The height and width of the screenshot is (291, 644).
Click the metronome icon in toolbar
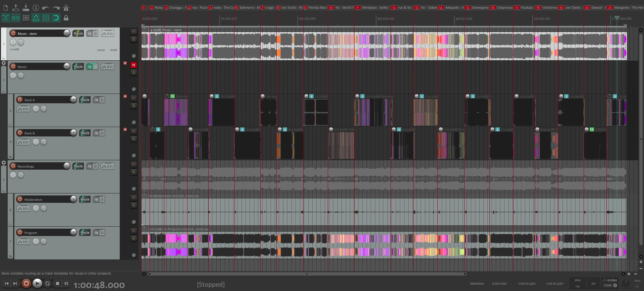coord(66,8)
